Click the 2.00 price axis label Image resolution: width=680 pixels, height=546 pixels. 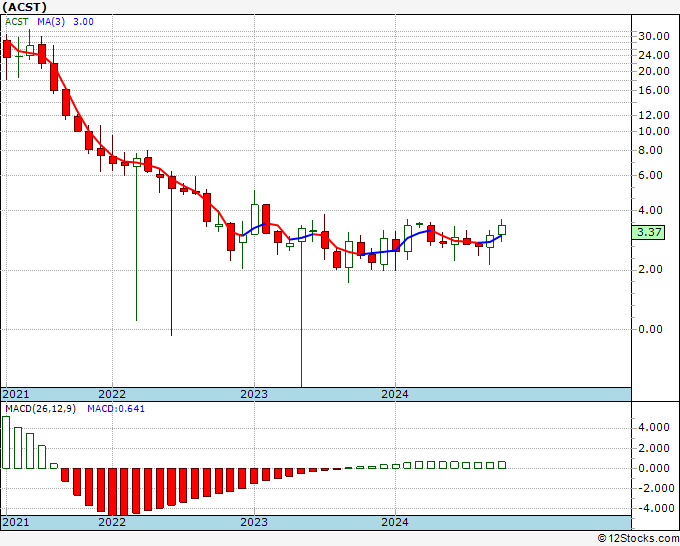[651, 270]
